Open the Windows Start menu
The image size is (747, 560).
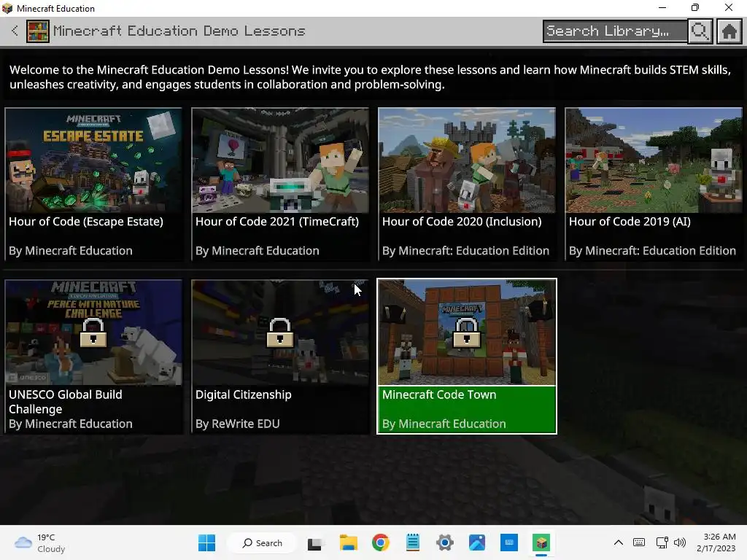click(206, 542)
